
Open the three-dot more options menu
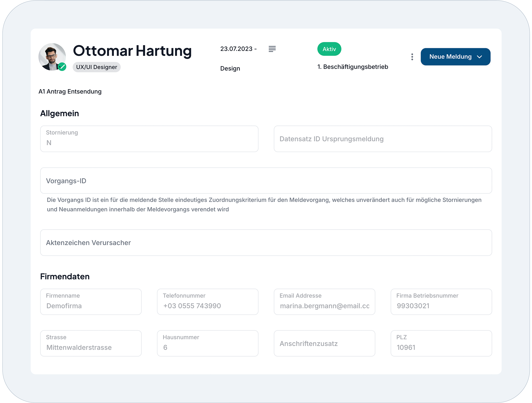(412, 57)
